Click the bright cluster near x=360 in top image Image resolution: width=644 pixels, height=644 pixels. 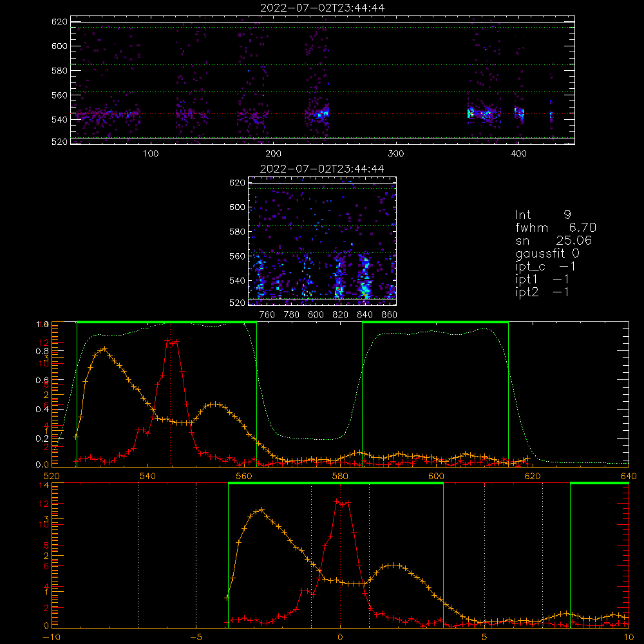[471, 113]
